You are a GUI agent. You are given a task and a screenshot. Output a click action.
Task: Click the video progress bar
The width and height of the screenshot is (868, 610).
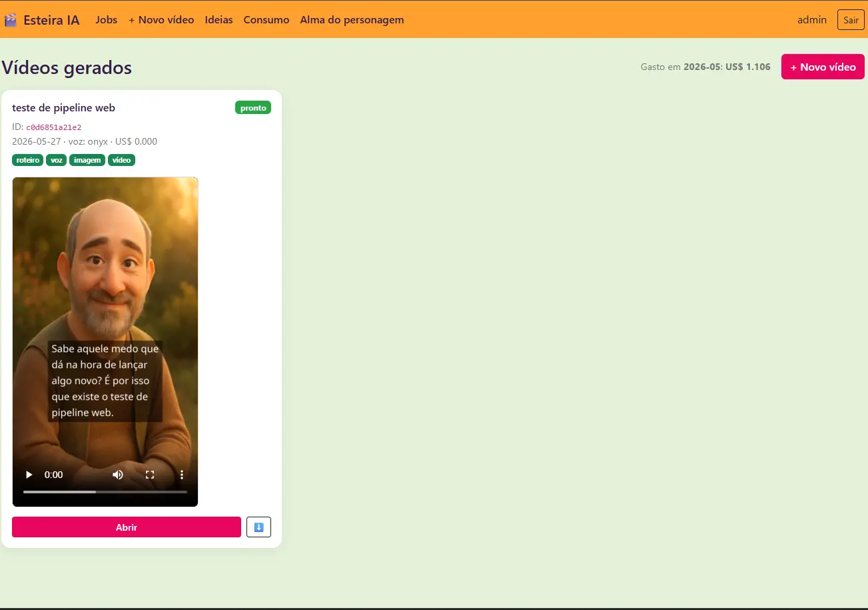click(105, 492)
